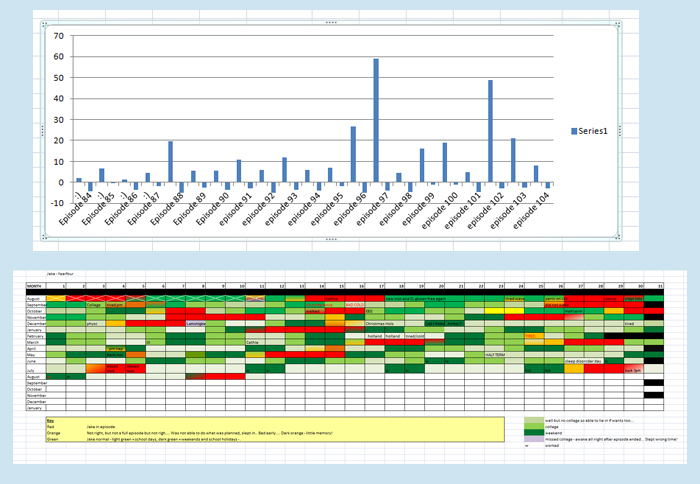This screenshot has height=484, width=700.
Task: Select the MONTH header cell
Action: tap(36, 286)
